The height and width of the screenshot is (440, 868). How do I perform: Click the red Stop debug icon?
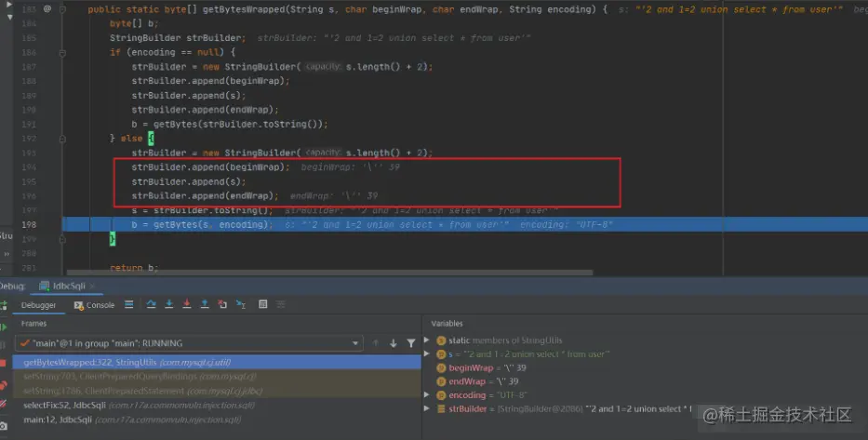(x=3, y=363)
